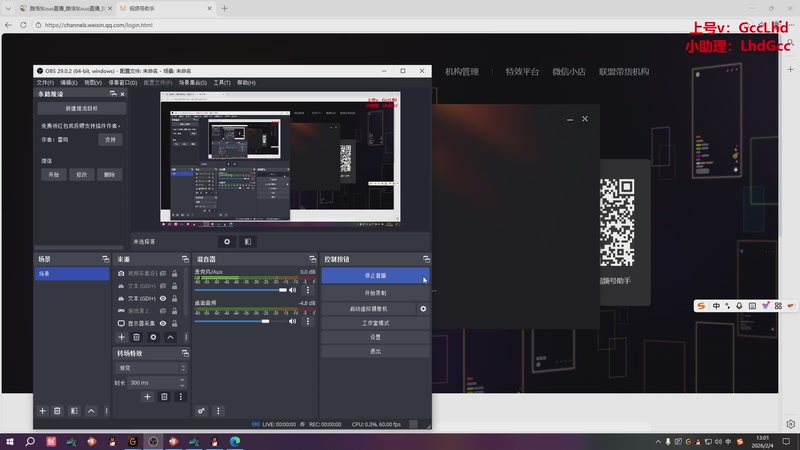
Task: Show the 游戏源 2 source via eye icon
Action: pyautogui.click(x=163, y=311)
